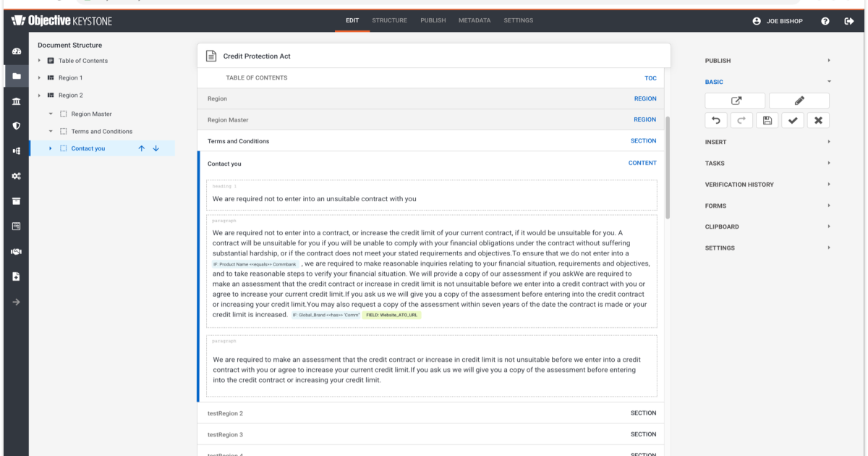Open the dashboard icon in the left sidebar
This screenshot has width=868, height=456.
click(16, 51)
